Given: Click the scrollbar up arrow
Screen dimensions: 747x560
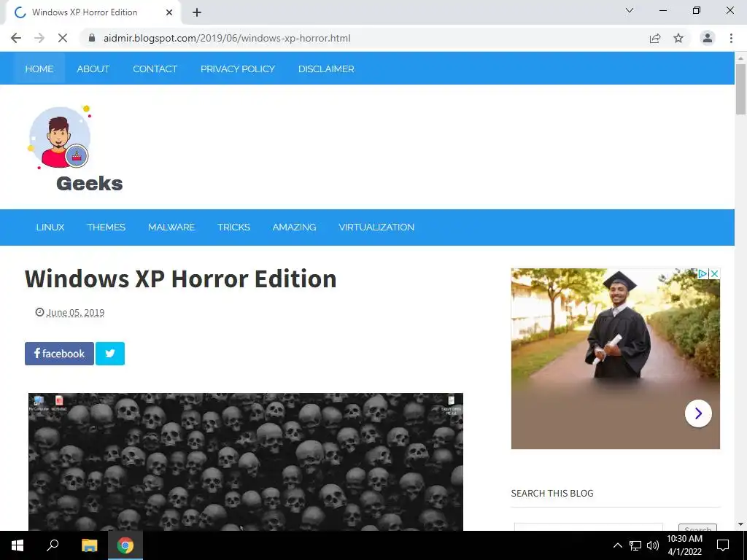Looking at the screenshot, I should [740, 58].
